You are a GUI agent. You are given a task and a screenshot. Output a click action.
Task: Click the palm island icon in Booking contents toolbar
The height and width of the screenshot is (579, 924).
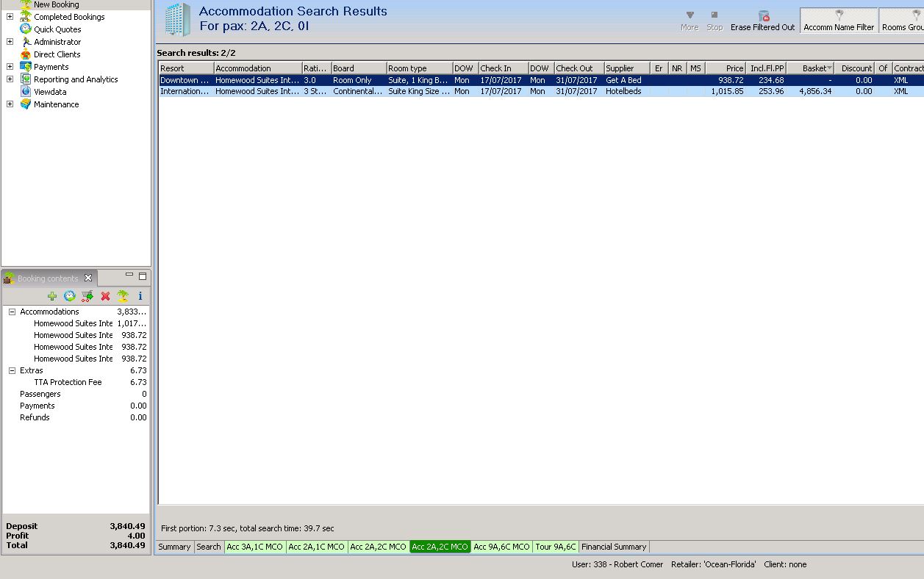(123, 296)
